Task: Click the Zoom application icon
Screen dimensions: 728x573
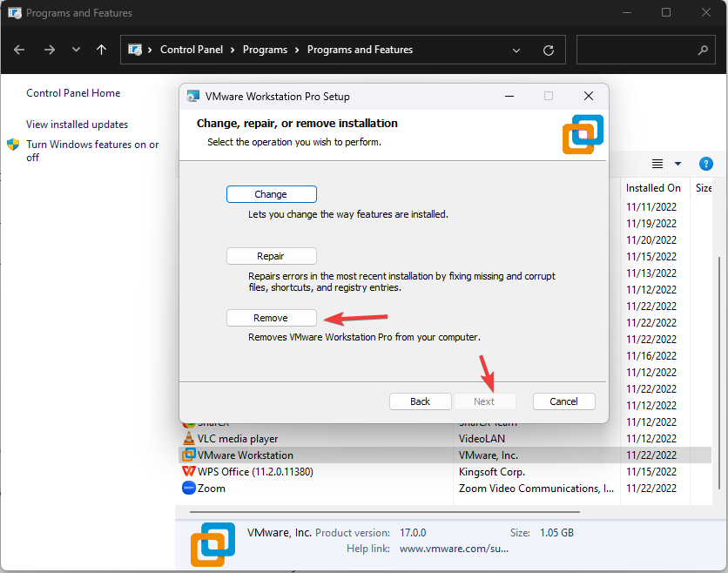Action: coord(190,488)
